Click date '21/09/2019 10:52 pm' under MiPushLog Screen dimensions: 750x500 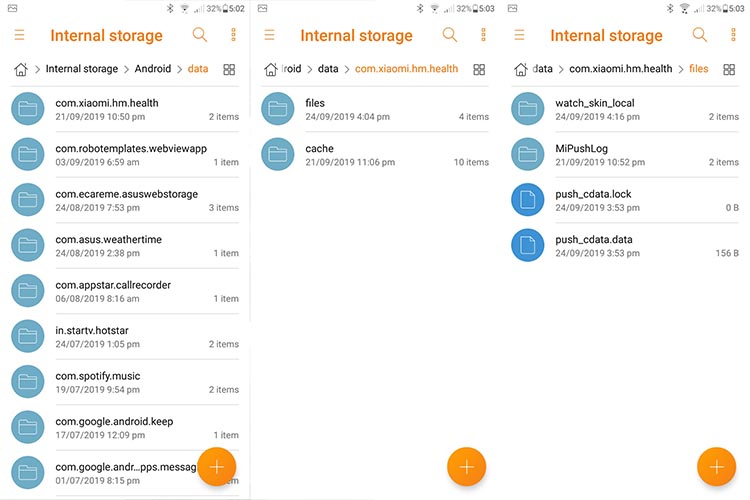[x=600, y=162]
